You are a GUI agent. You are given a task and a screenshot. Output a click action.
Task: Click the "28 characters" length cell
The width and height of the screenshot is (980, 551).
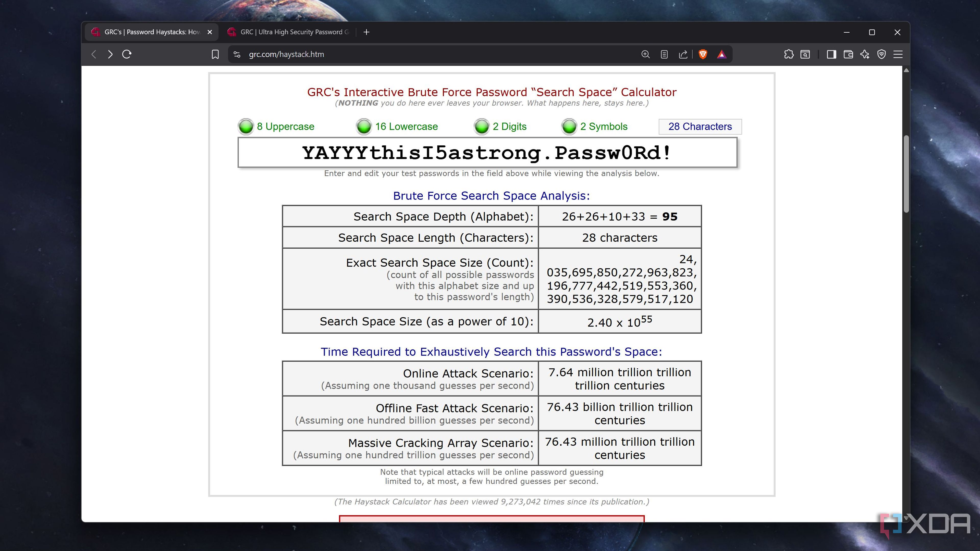(x=620, y=238)
